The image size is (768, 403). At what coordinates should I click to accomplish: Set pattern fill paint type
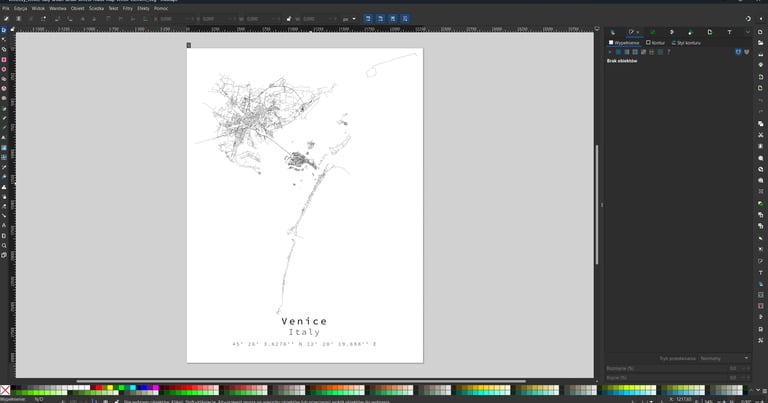[651, 52]
